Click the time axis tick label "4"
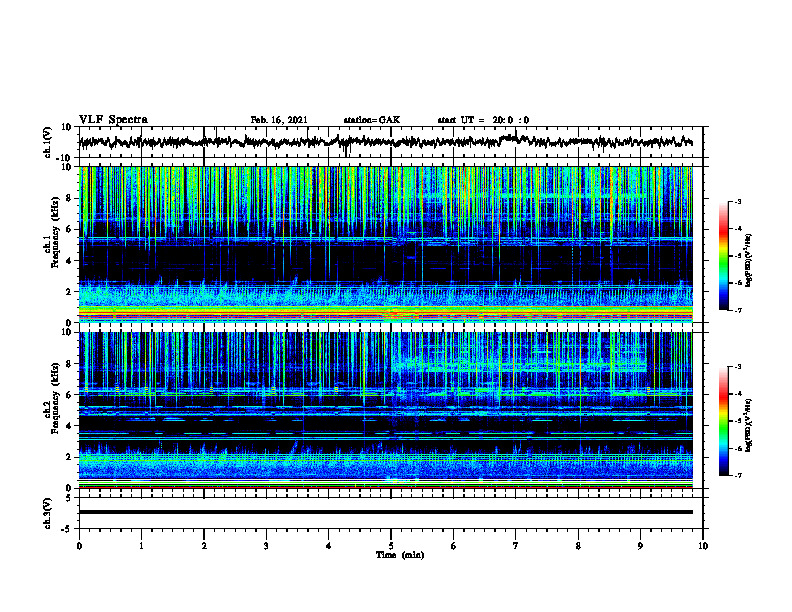 (x=328, y=546)
